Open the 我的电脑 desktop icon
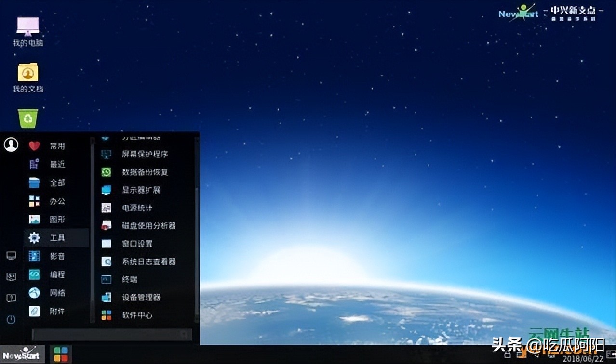The width and height of the screenshot is (616, 364). point(28,31)
